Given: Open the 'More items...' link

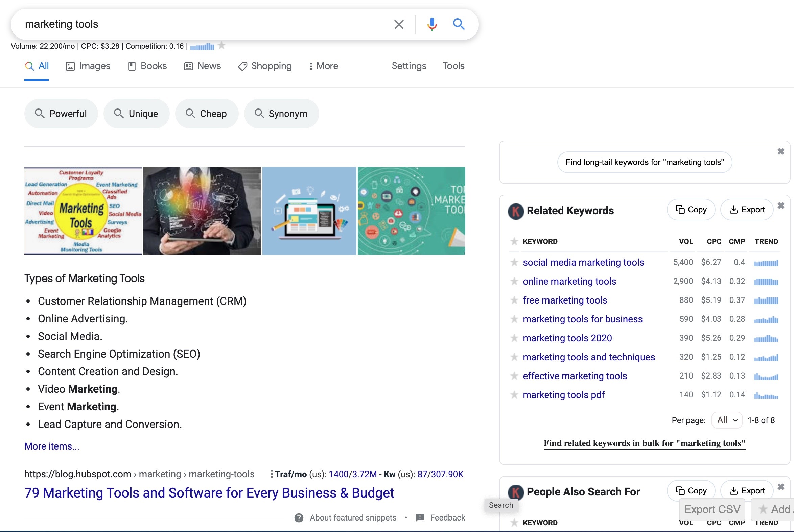Looking at the screenshot, I should click(52, 446).
